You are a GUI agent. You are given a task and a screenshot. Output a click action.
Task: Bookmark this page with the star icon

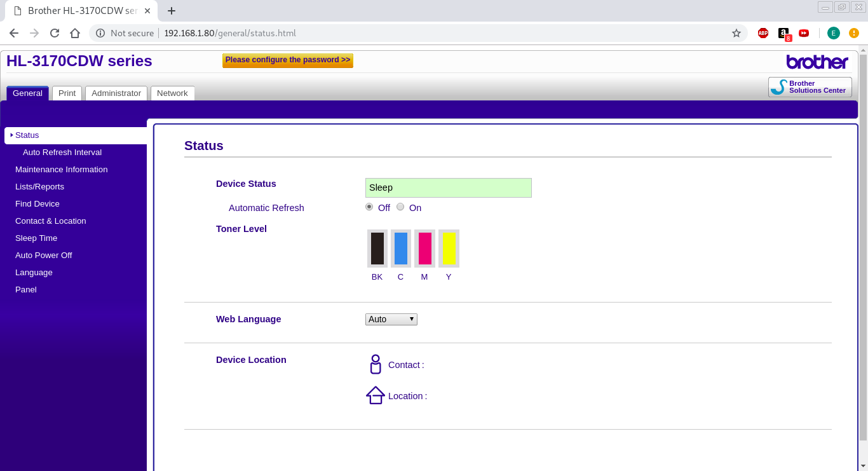(x=736, y=33)
